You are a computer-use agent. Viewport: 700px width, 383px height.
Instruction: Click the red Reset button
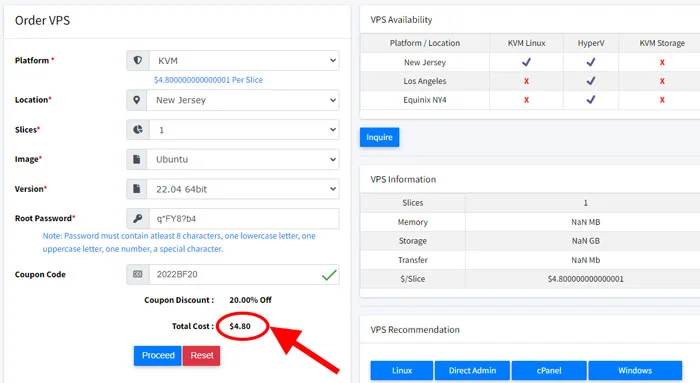click(x=201, y=356)
